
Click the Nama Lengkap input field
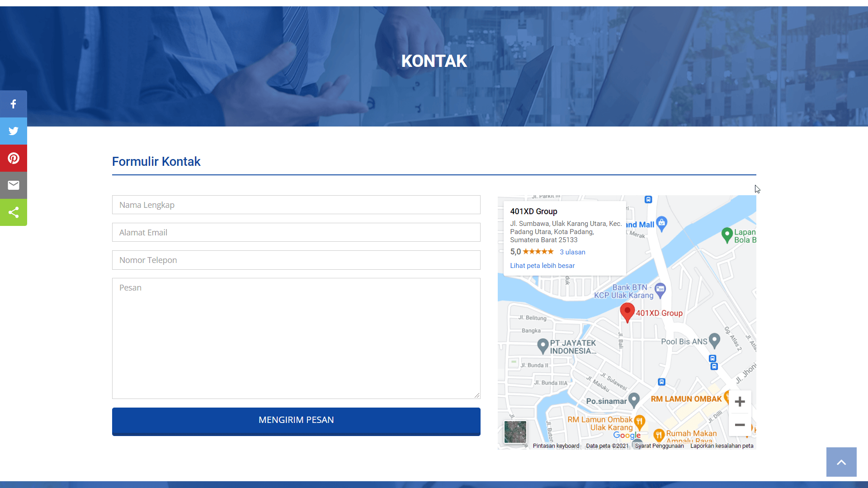(x=296, y=205)
